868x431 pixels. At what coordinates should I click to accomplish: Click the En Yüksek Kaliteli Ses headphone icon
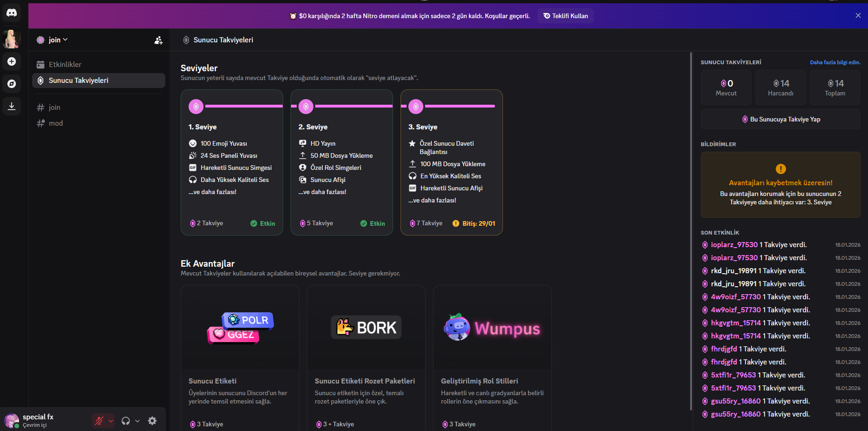click(413, 176)
